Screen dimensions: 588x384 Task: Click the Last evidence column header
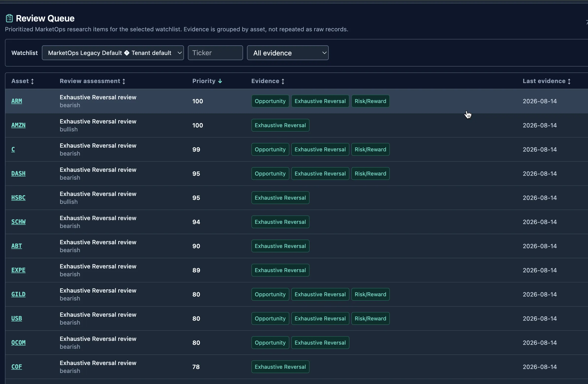546,81
